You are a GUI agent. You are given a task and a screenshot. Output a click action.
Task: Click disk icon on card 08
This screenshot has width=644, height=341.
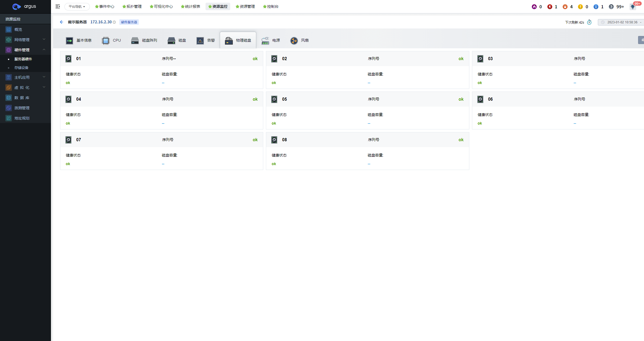tap(274, 140)
